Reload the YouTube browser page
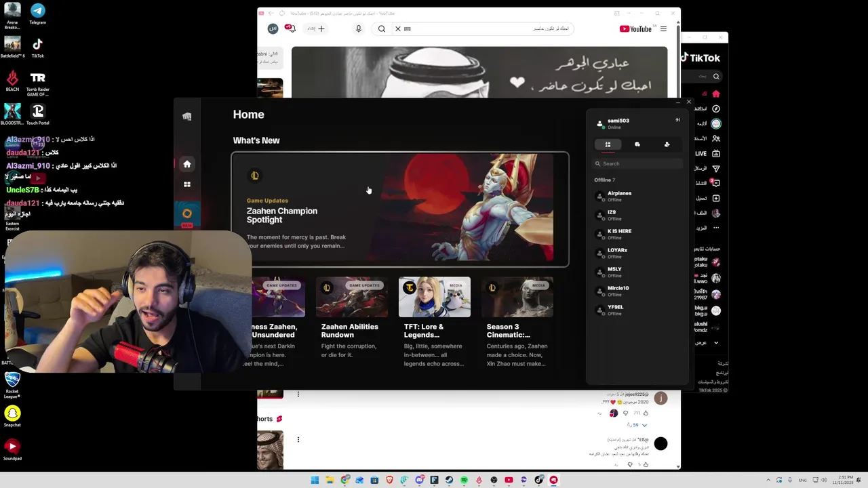Viewport: 868px width, 488px height. 283,13
